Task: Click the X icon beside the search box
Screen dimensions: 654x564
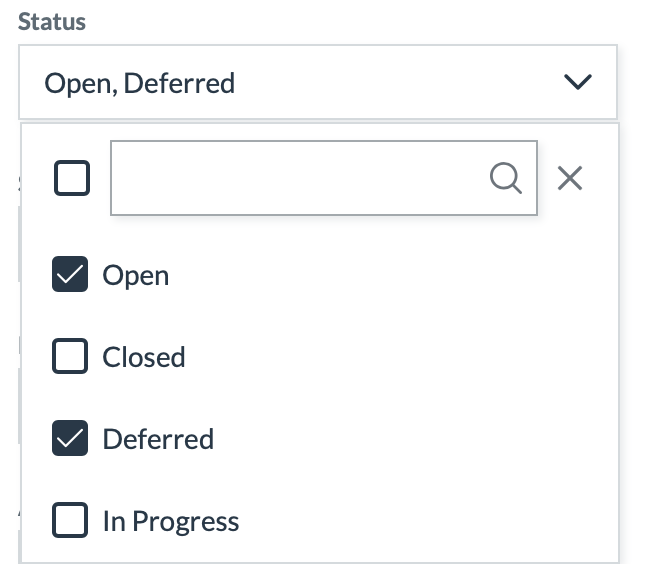Action: (570, 178)
